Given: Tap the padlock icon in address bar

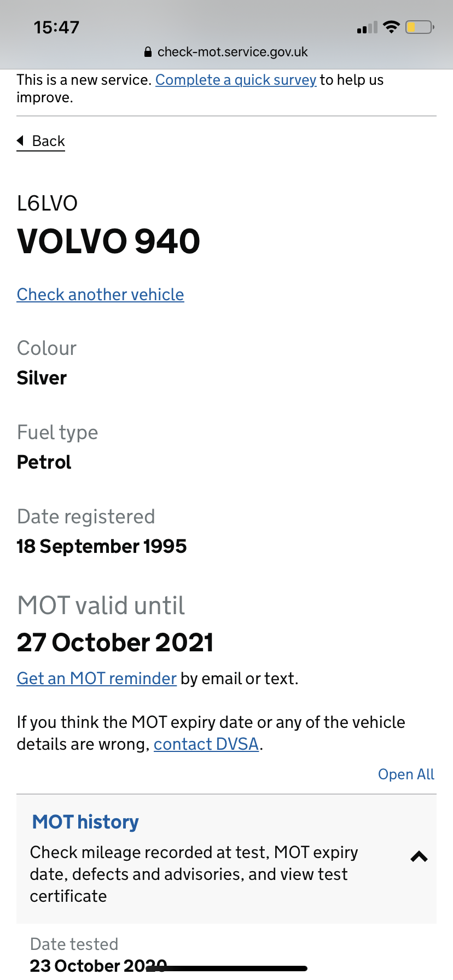Looking at the screenshot, I should [148, 52].
